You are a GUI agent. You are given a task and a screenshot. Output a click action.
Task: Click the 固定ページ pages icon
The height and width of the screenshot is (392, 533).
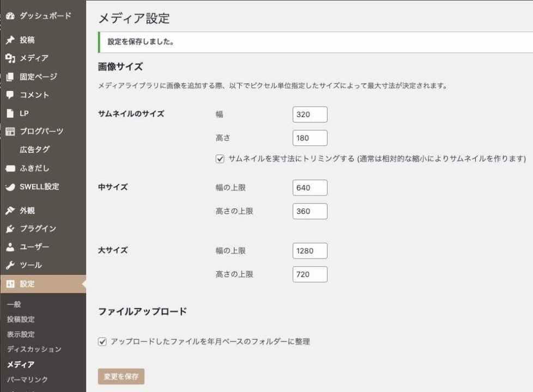click(x=10, y=77)
